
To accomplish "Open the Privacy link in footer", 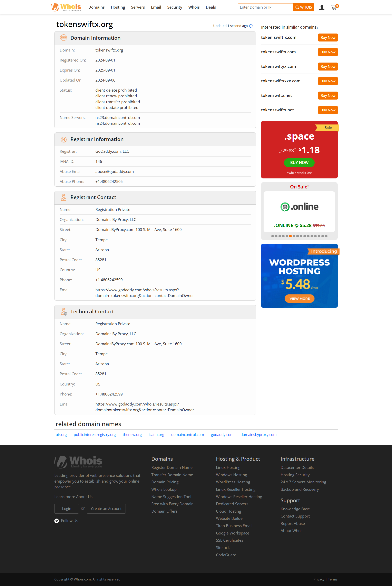I will tap(319, 579).
